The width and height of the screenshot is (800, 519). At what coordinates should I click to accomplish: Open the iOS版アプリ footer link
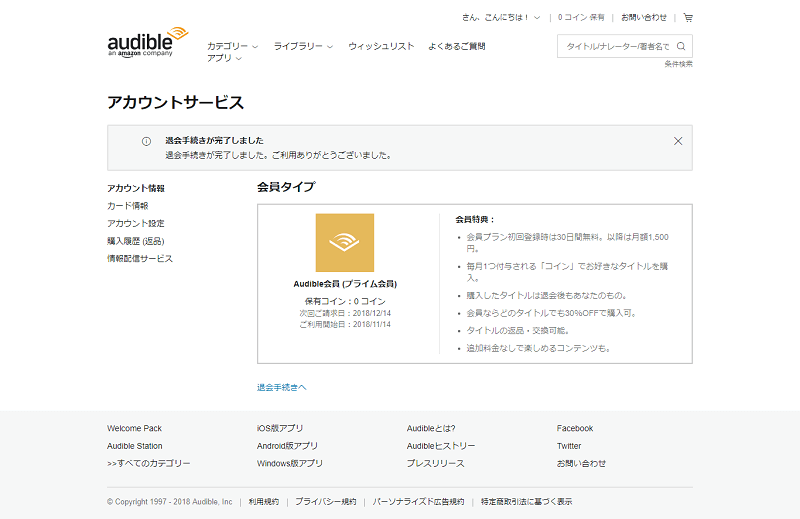[x=280, y=428]
